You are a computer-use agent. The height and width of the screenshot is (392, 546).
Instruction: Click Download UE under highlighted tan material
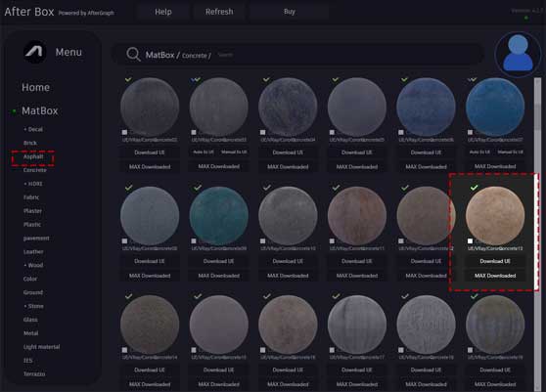pos(495,261)
